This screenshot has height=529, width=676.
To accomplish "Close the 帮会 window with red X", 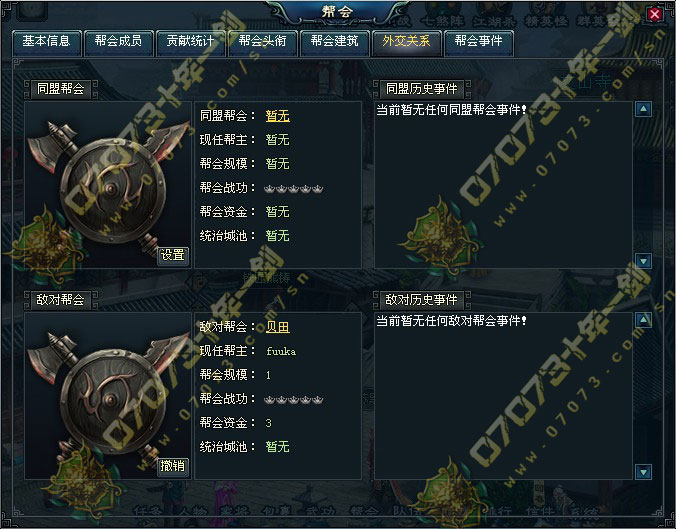I will tap(654, 14).
